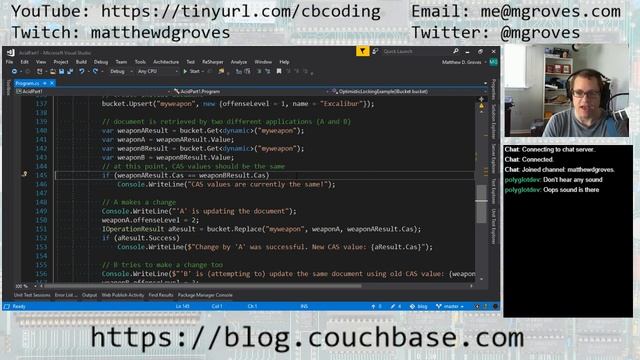Open the Edit menu
The height and width of the screenshot is (360, 640).
point(24,62)
